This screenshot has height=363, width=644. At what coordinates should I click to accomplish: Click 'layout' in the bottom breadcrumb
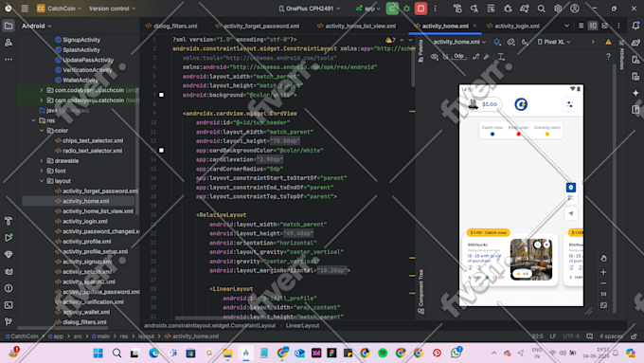coord(146,336)
